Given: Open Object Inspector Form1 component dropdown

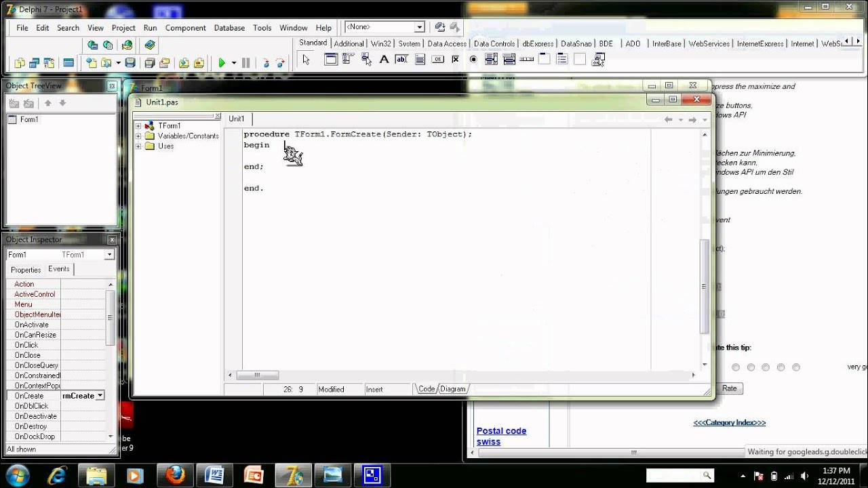Looking at the screenshot, I should pos(109,255).
